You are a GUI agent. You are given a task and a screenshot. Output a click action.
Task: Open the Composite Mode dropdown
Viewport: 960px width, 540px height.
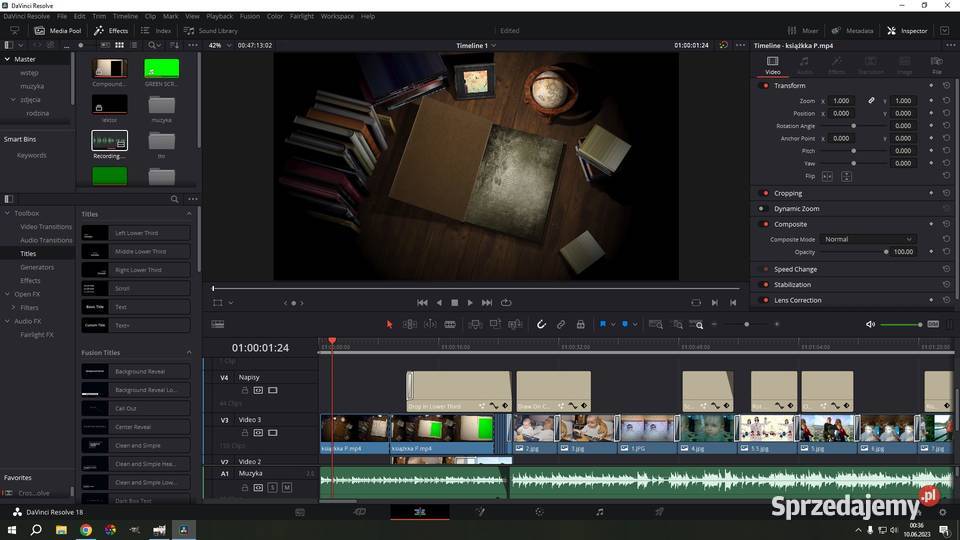pos(867,239)
